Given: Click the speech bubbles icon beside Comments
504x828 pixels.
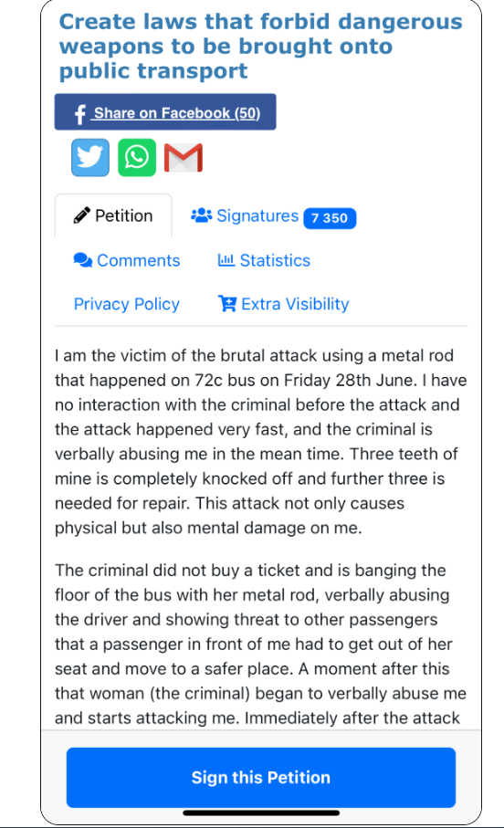Looking at the screenshot, I should (83, 260).
